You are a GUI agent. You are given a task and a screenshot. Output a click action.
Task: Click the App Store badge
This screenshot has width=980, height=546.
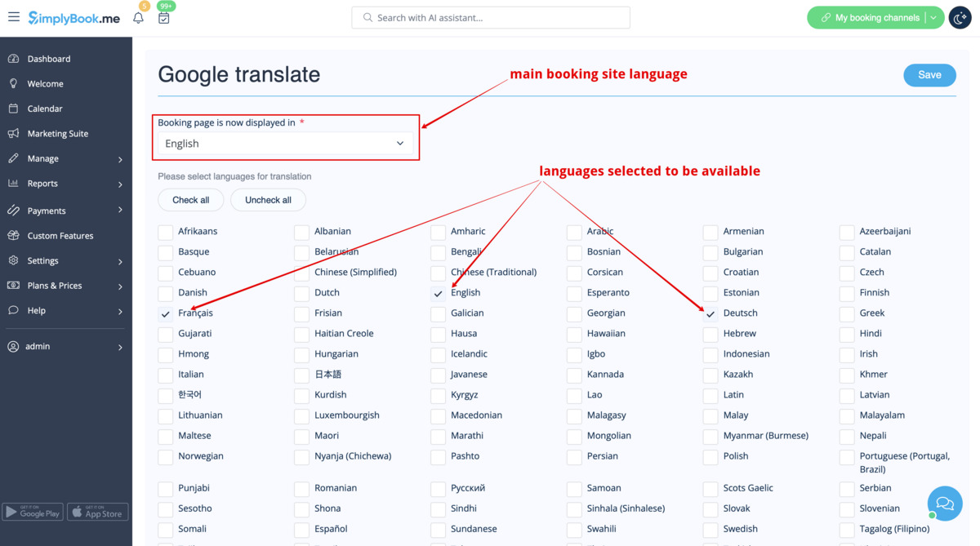point(98,513)
